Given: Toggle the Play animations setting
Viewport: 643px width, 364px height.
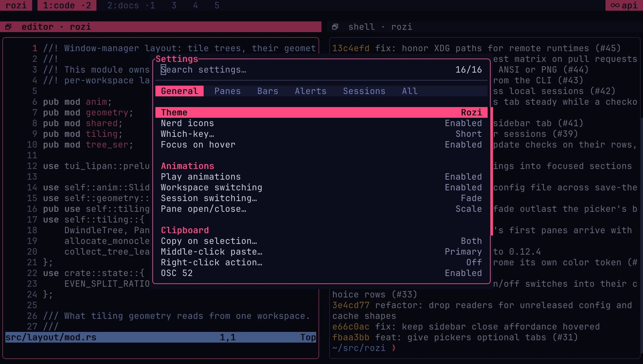Looking at the screenshot, I should (321, 177).
